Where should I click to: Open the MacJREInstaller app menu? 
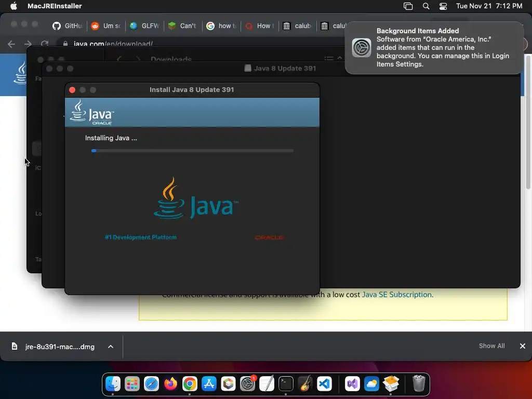tap(54, 6)
